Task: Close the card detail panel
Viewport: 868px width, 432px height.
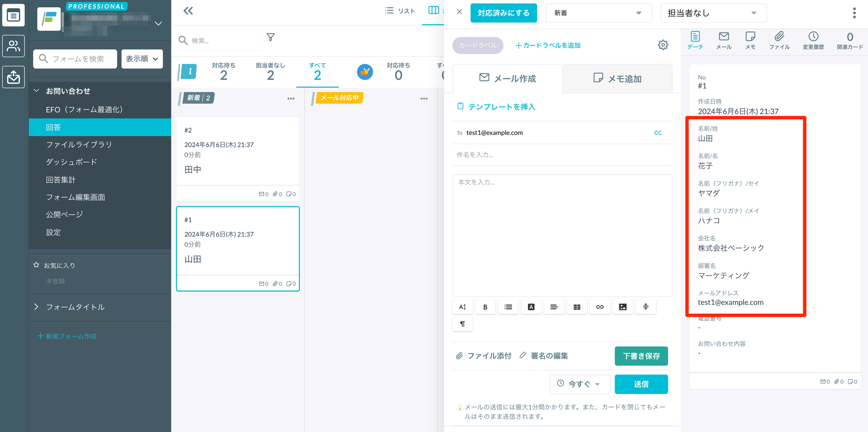Action: [459, 12]
